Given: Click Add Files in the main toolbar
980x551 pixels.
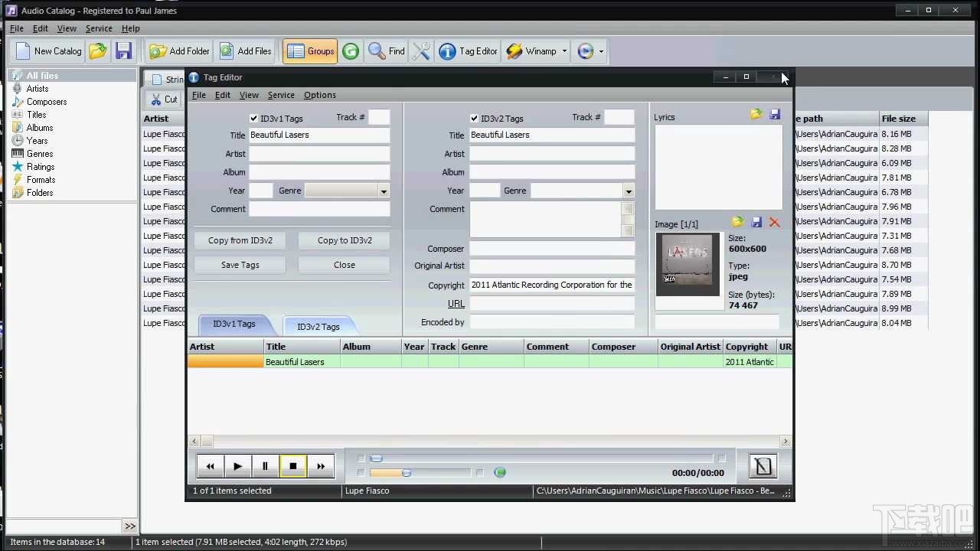Looking at the screenshot, I should [x=246, y=51].
